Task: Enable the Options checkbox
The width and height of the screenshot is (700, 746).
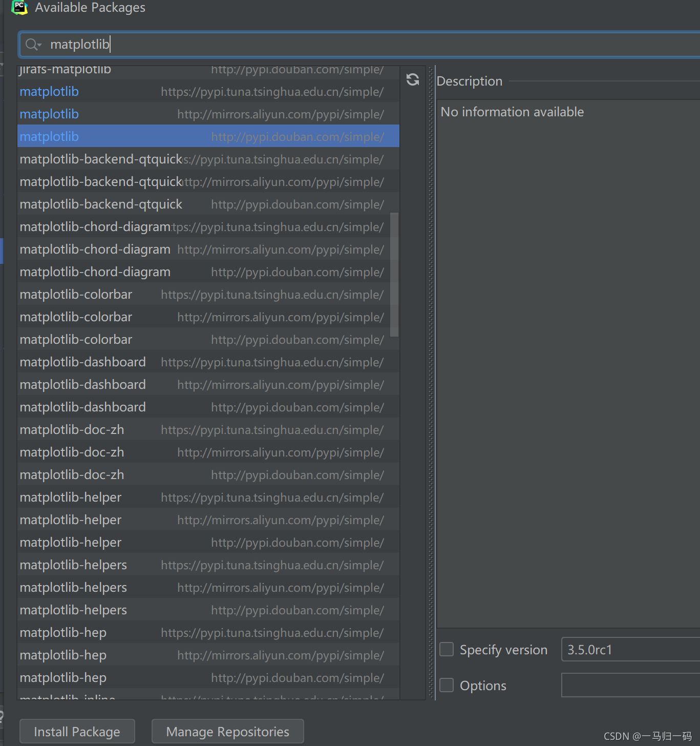Action: click(447, 685)
